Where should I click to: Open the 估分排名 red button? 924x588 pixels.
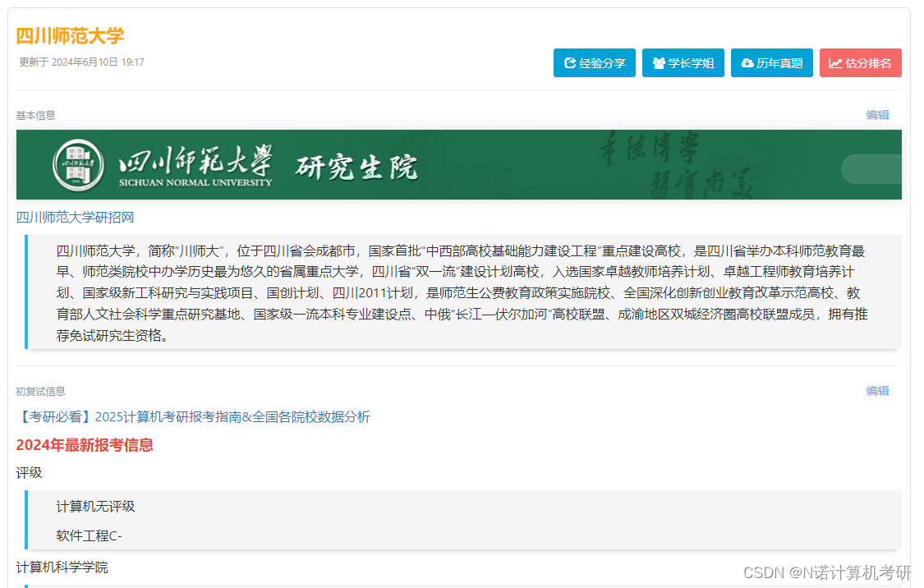click(861, 63)
